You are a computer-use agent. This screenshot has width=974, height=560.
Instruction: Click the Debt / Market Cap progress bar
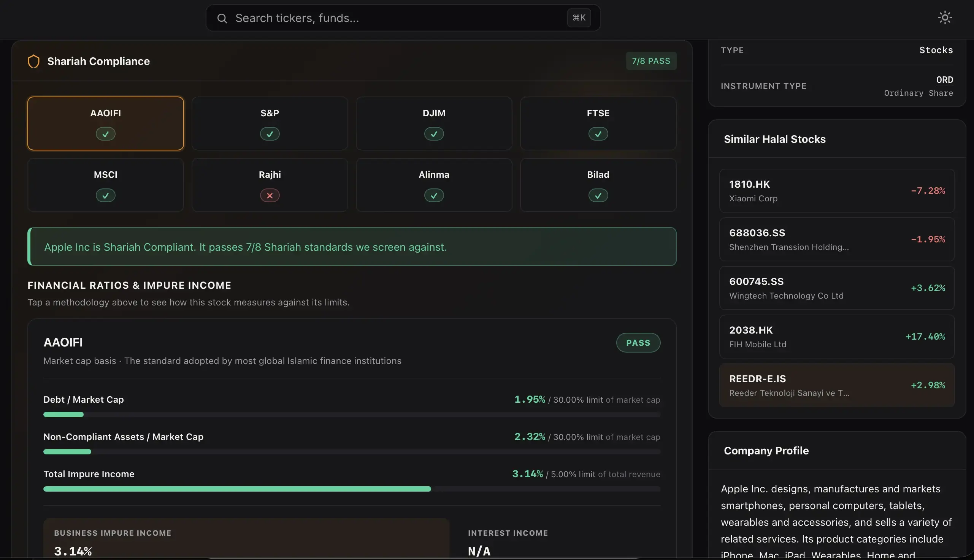pos(352,414)
